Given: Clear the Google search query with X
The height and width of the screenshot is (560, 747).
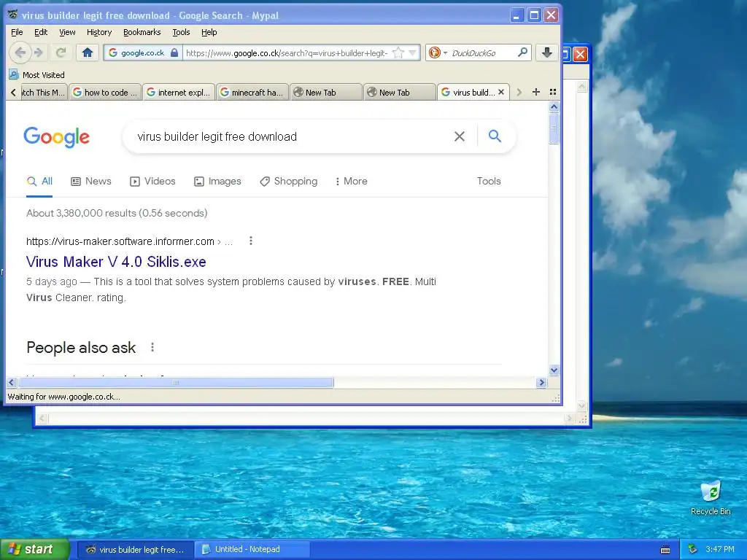Looking at the screenshot, I should tap(460, 136).
